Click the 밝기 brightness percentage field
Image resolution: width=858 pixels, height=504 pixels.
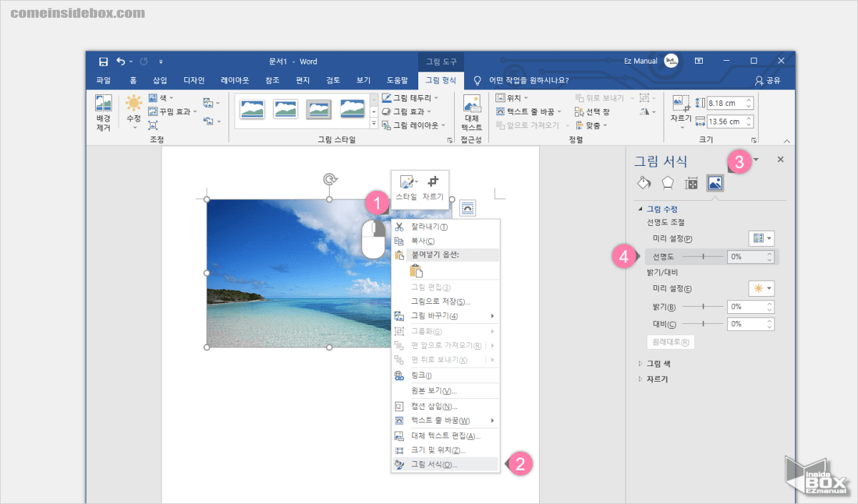pyautogui.click(x=745, y=306)
